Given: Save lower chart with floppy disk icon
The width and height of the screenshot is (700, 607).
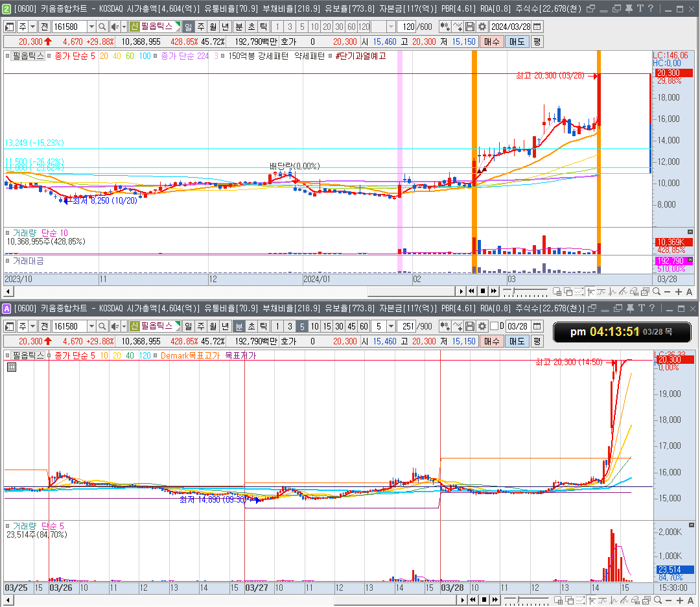Looking at the screenshot, I should point(470,326).
